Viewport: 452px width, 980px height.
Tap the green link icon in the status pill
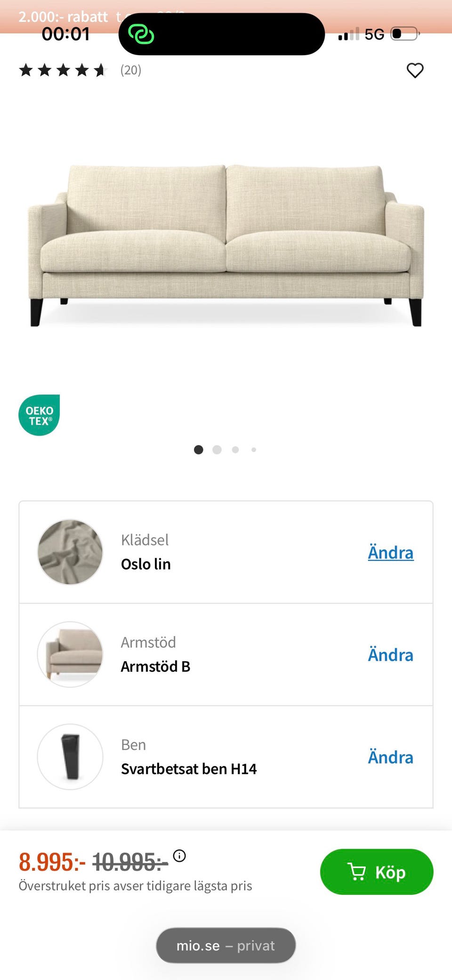pos(141,34)
